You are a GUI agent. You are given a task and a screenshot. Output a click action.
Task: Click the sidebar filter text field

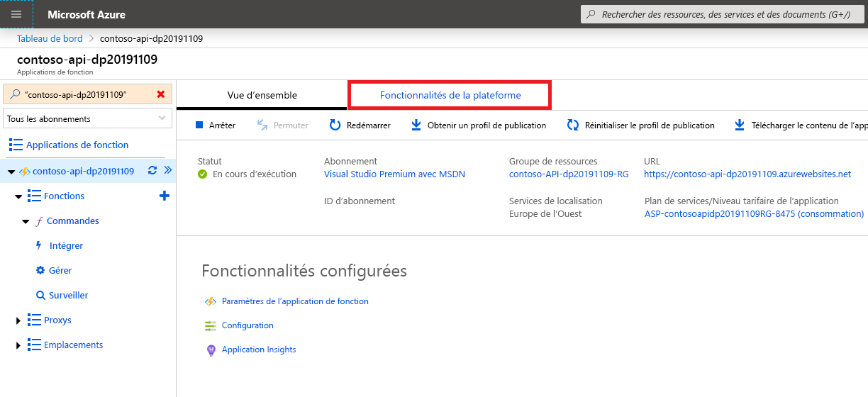click(x=89, y=94)
